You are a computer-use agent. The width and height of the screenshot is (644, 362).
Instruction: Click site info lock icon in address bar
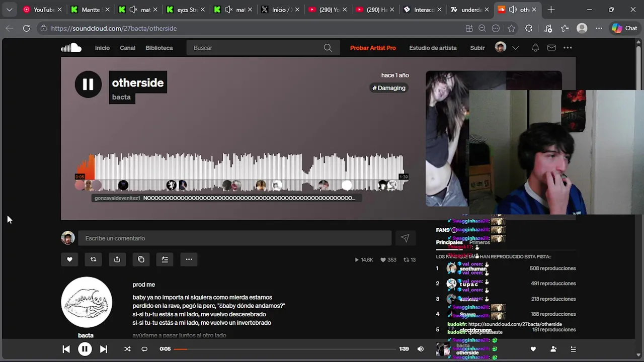pyautogui.click(x=44, y=29)
